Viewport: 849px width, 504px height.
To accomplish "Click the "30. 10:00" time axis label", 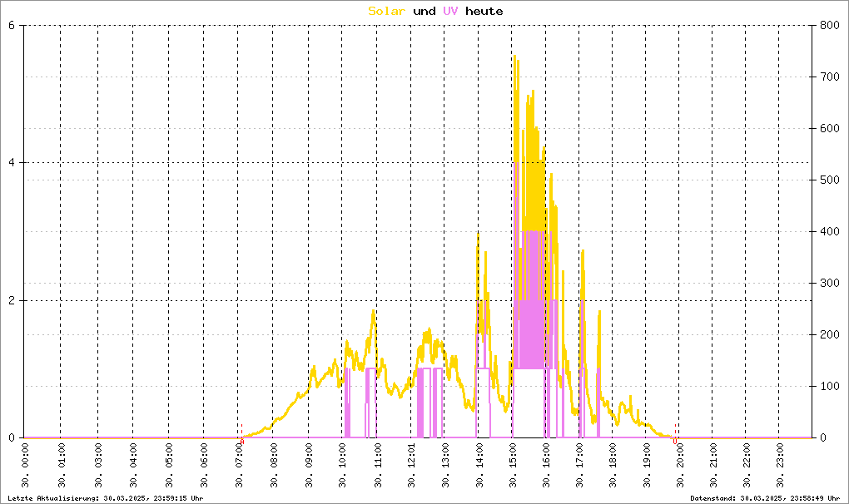I will [x=343, y=467].
